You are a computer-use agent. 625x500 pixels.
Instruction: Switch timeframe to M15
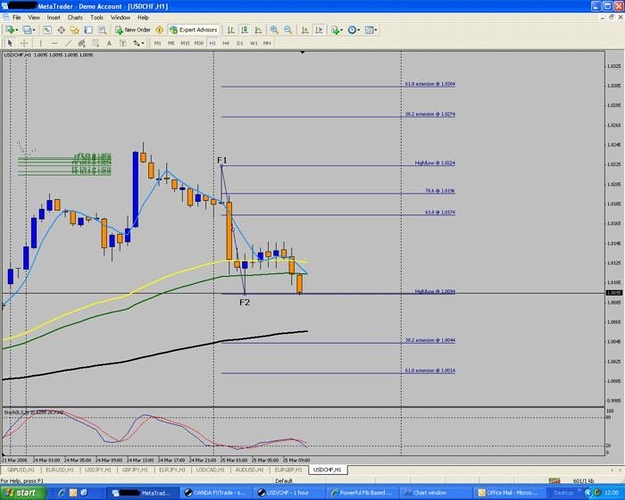pos(185,43)
